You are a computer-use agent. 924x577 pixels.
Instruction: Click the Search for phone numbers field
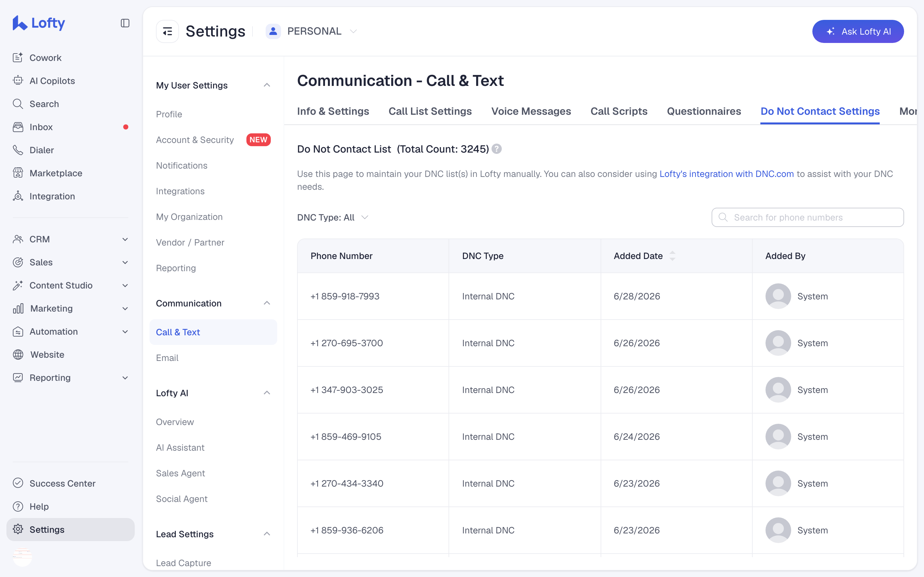[x=808, y=218]
